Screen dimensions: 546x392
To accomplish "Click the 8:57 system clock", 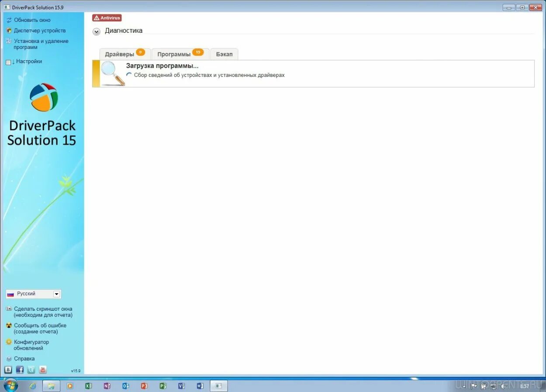I will (x=524, y=386).
